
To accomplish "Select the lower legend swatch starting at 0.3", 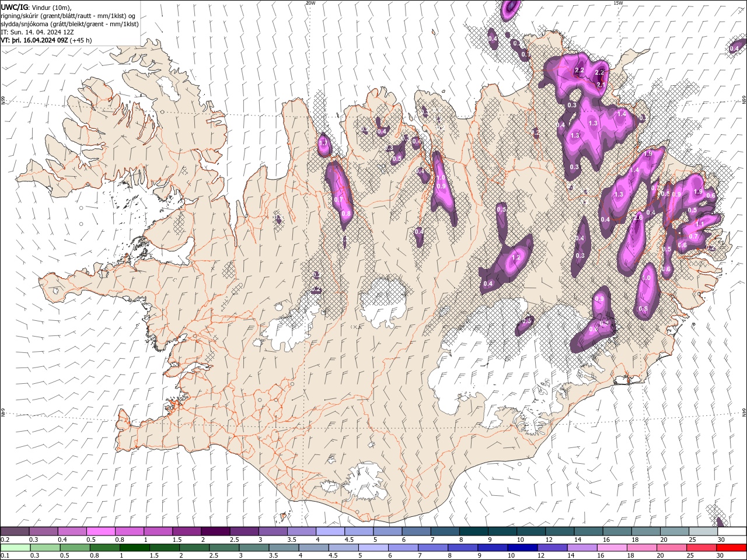I will pyautogui.click(x=44, y=548).
